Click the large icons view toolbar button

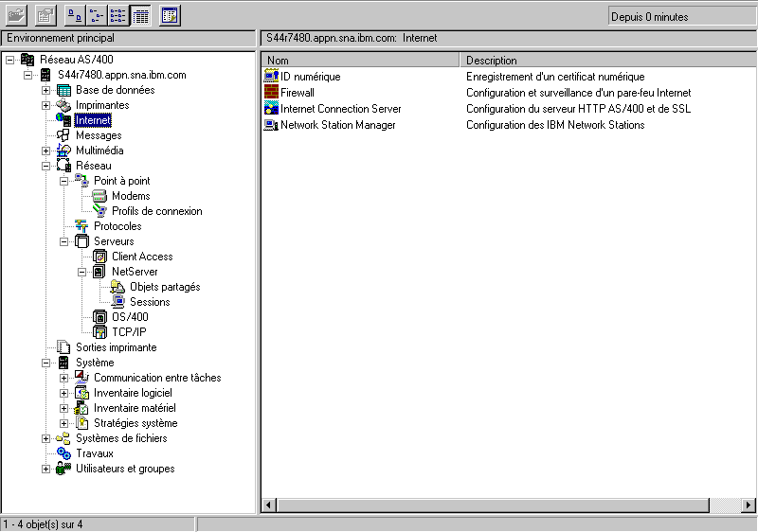click(75, 15)
